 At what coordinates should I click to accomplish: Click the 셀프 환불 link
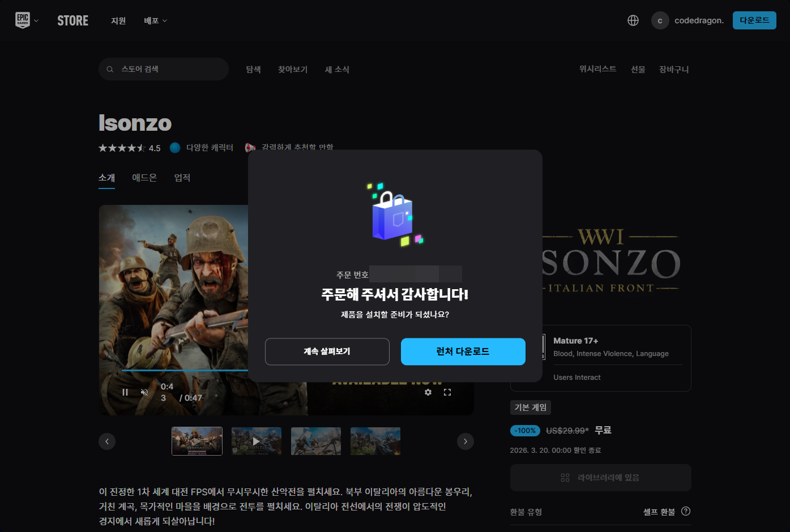[x=659, y=512]
